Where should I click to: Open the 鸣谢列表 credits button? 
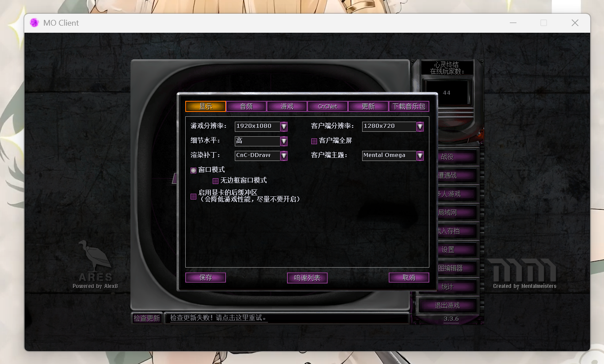(x=307, y=278)
